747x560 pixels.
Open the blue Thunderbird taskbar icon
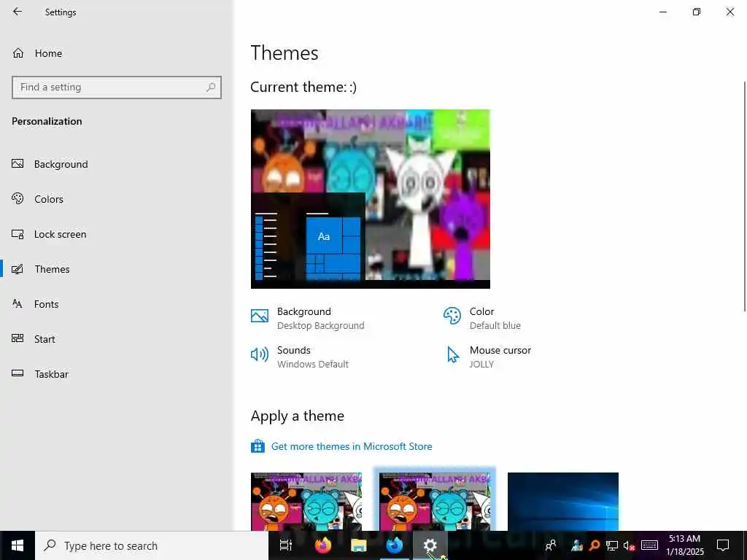tap(395, 545)
